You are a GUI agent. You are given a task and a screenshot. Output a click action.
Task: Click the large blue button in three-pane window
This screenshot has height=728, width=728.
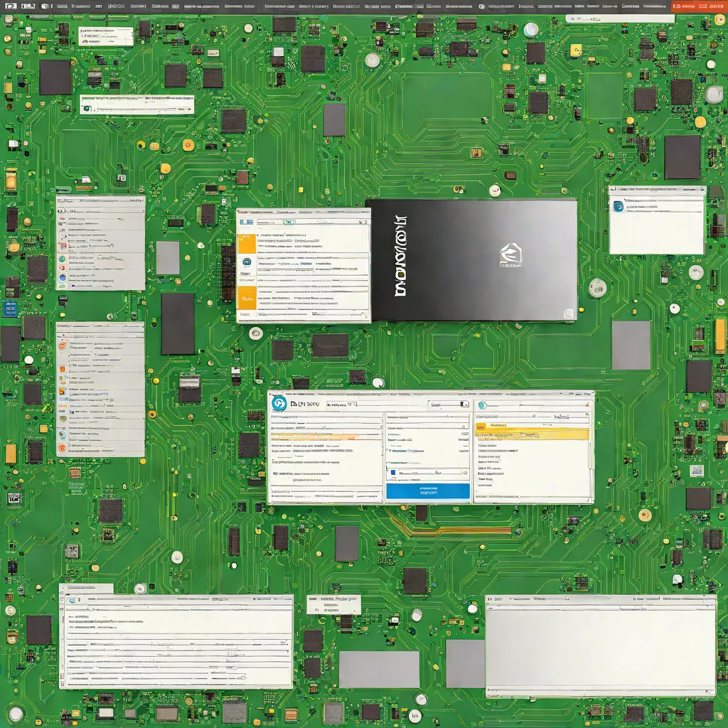pos(427,491)
